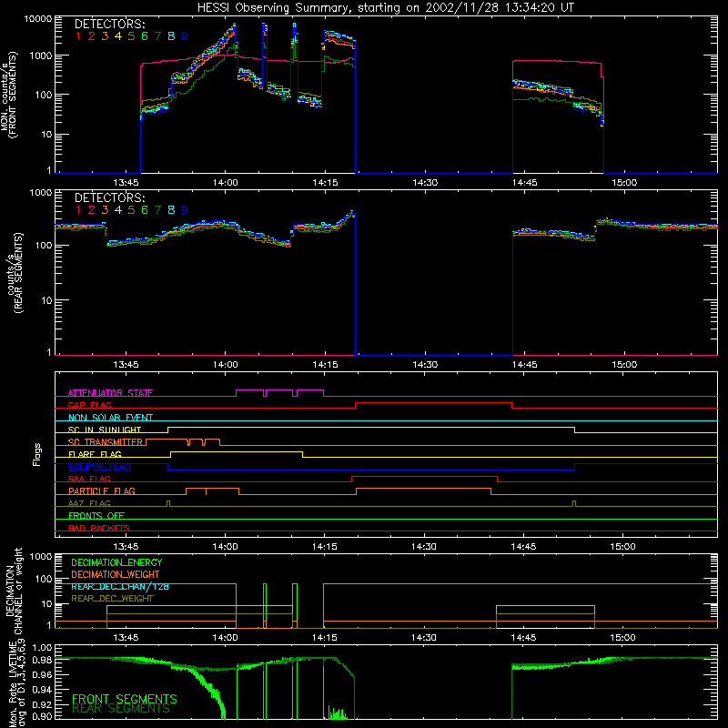
Task: Select orange detector 3 in front segments legend
Action: pos(105,36)
